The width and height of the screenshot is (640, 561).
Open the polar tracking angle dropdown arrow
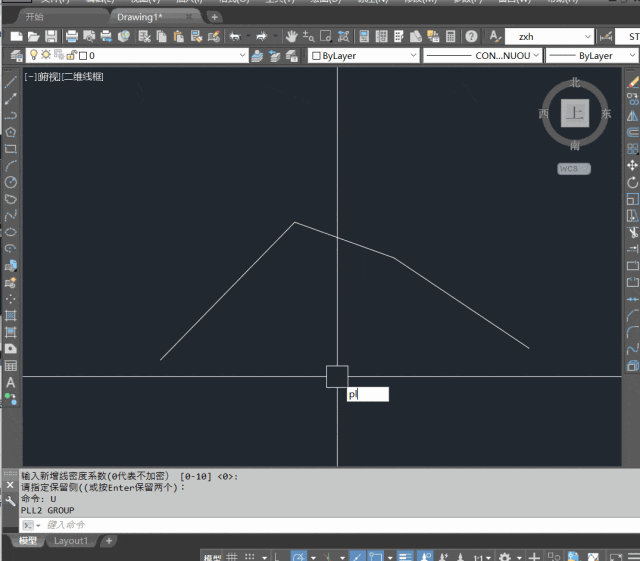313,557
